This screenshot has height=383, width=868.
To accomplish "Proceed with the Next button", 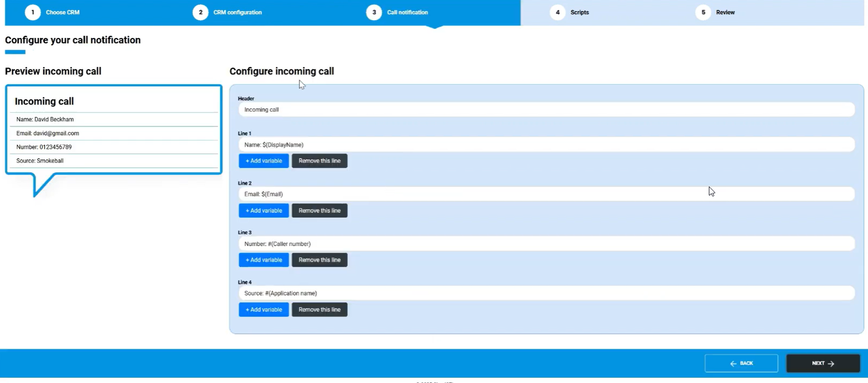I will pyautogui.click(x=823, y=364).
